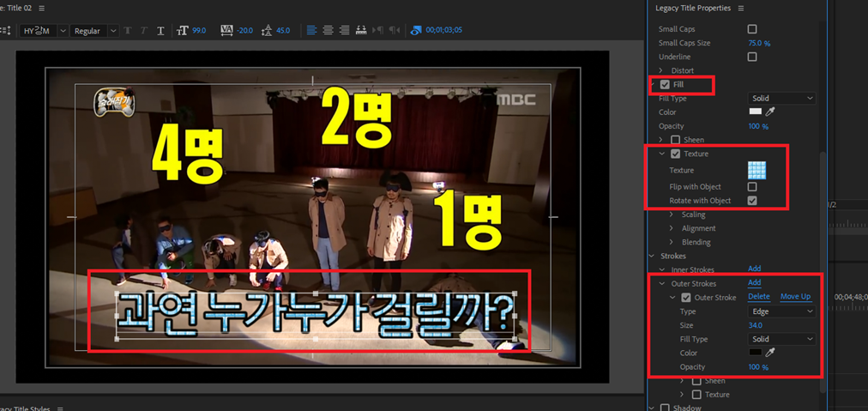Enable the Underline checkbox in properties

(751, 57)
